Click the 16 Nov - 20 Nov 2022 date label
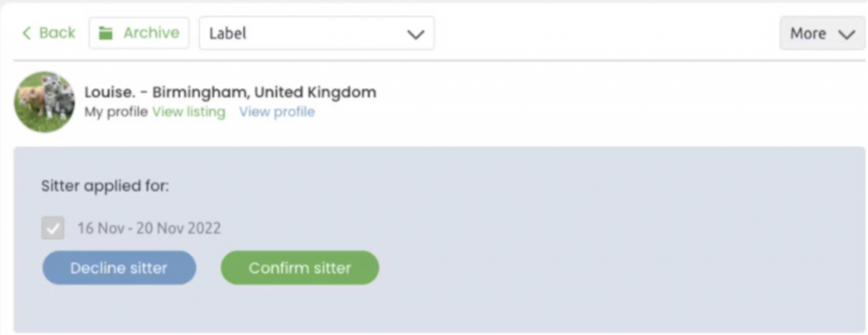 [149, 228]
